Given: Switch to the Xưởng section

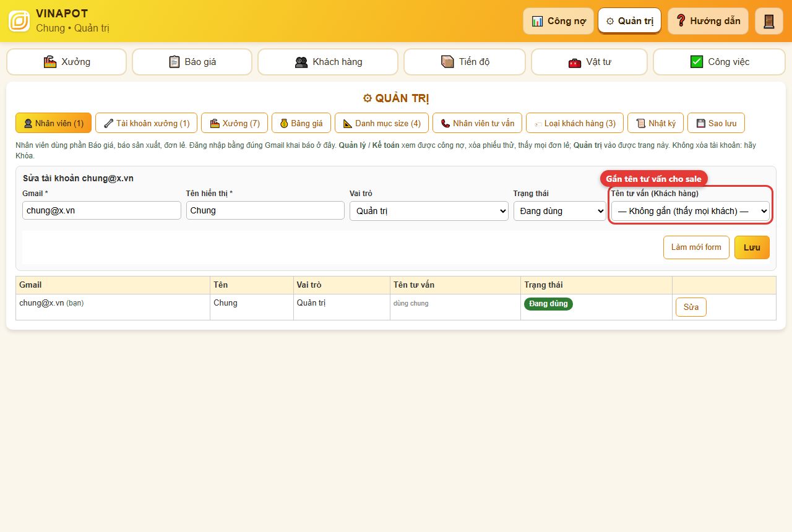Looking at the screenshot, I should click(x=67, y=62).
